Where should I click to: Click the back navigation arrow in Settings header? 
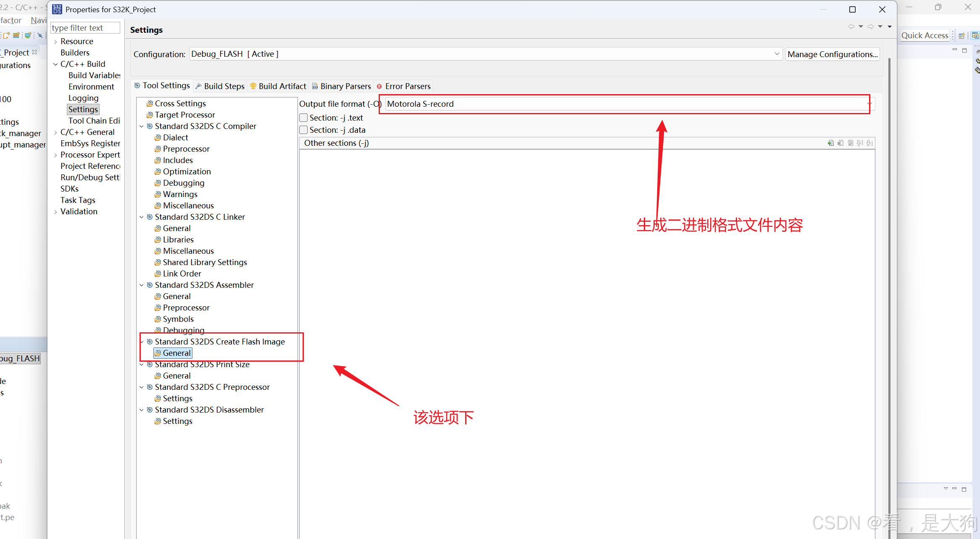[851, 26]
